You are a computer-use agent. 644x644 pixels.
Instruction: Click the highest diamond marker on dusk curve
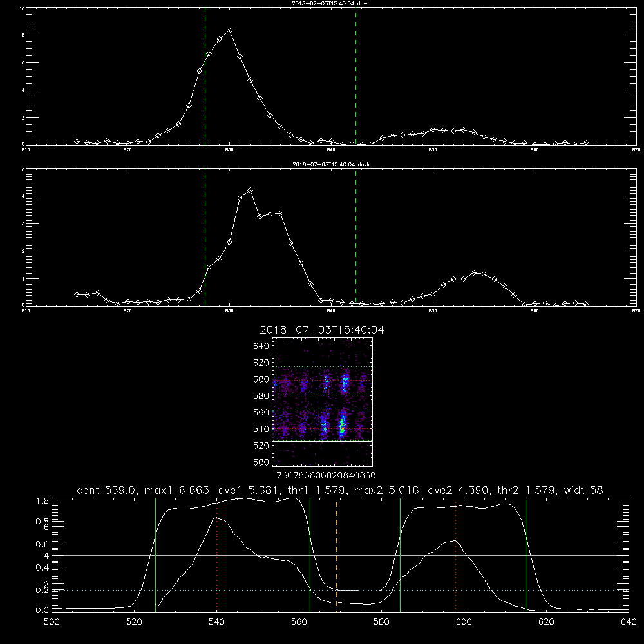pos(250,191)
